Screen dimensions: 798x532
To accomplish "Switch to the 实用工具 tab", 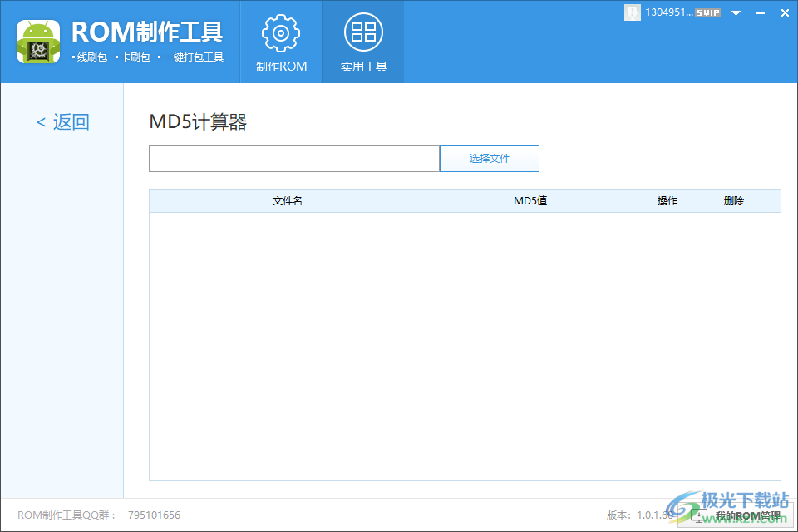I will coord(363,42).
